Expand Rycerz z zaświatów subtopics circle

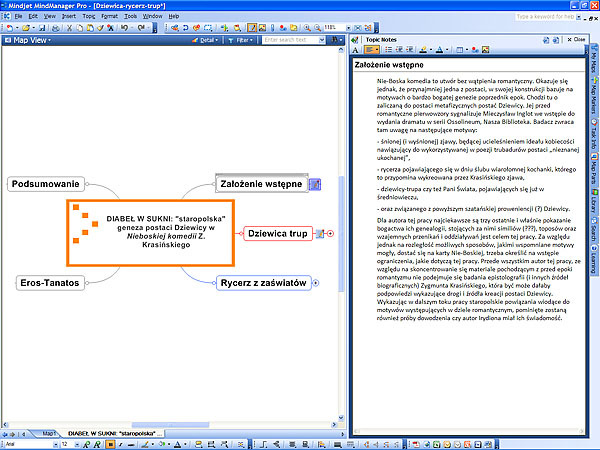(316, 283)
